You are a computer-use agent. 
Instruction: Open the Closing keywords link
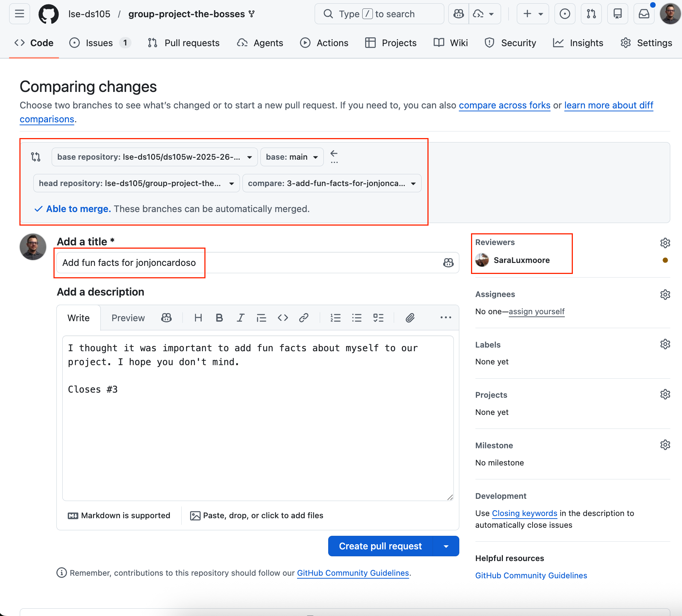[x=524, y=513]
